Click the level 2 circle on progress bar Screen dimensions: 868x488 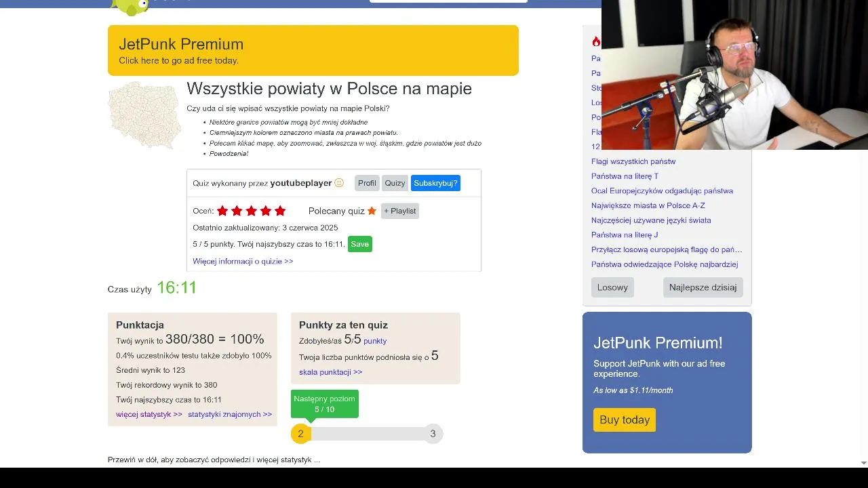[x=300, y=434]
